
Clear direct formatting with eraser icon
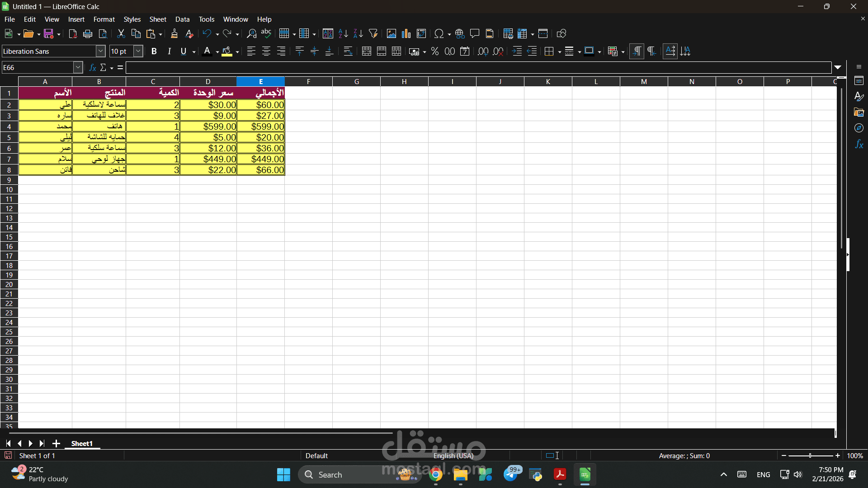(x=189, y=33)
